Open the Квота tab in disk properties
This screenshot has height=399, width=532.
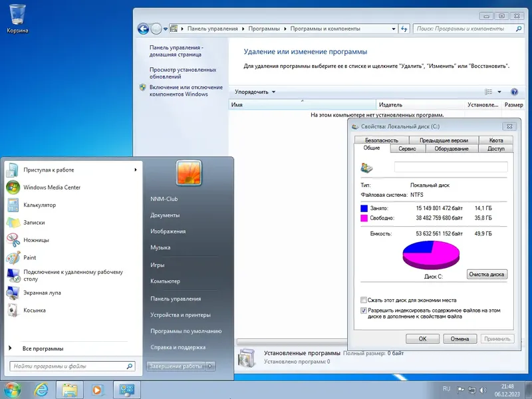497,140
